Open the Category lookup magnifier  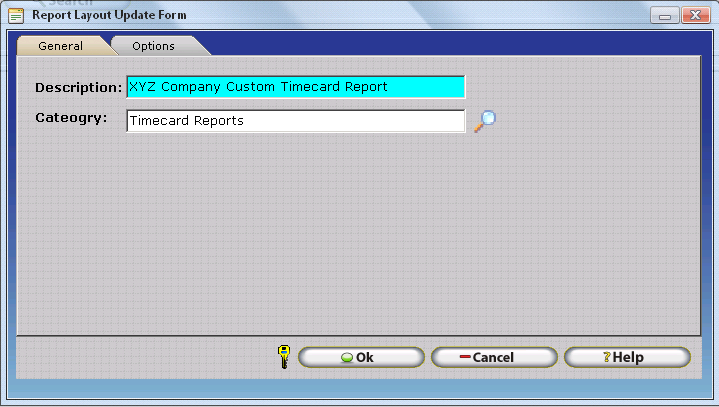(485, 121)
